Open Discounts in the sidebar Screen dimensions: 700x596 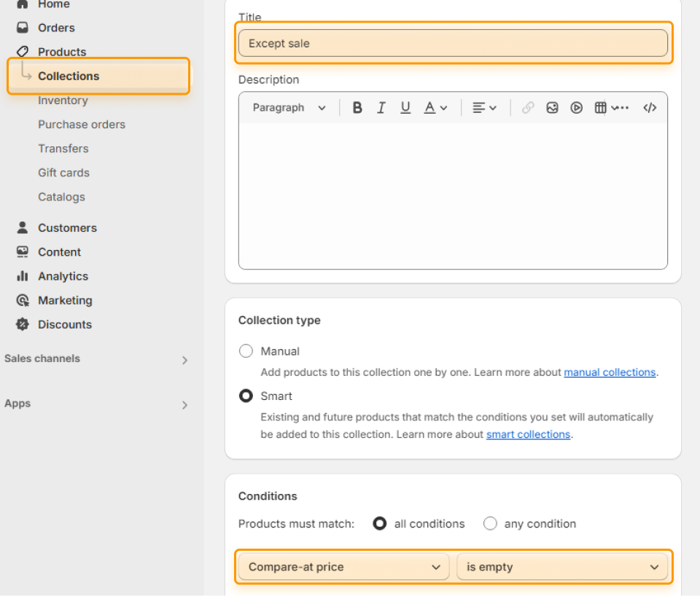[x=65, y=324]
